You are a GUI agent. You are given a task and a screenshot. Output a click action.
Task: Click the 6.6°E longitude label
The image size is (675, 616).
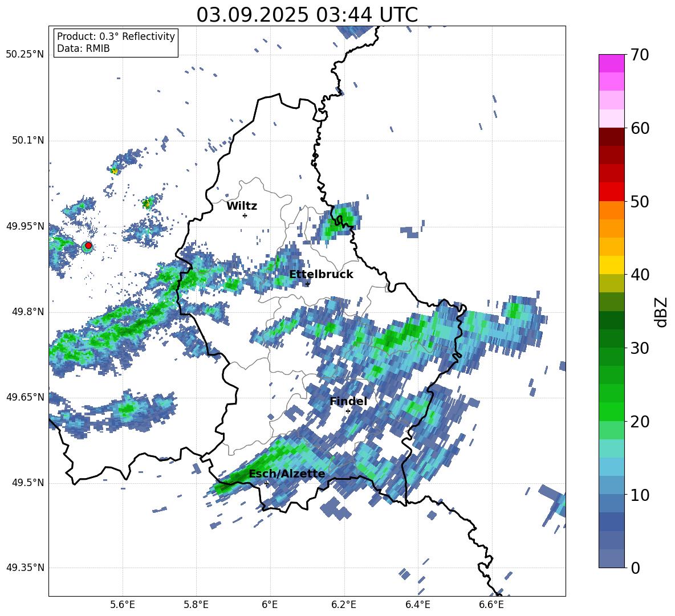[491, 605]
